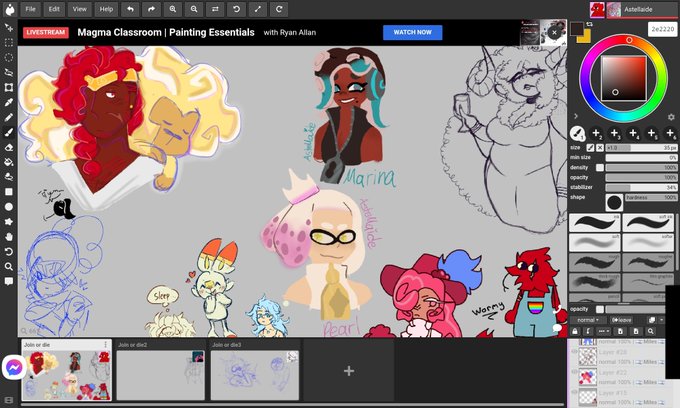Open the Edit menu

coord(54,9)
